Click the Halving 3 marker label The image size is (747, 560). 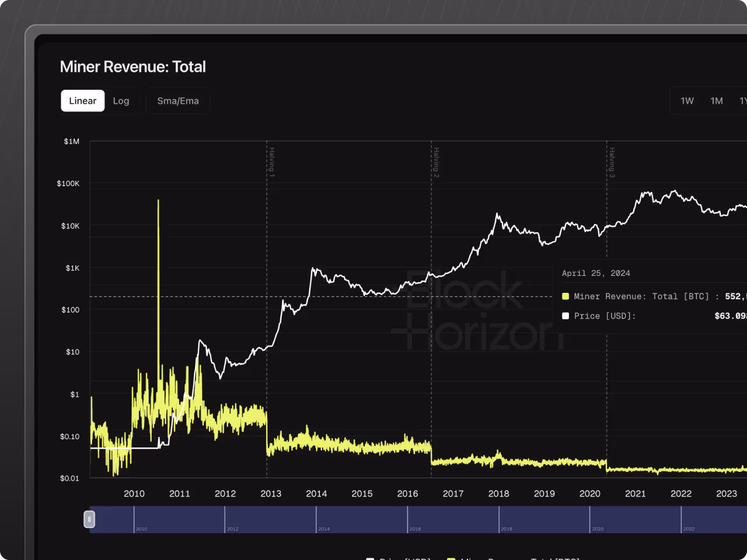(612, 162)
